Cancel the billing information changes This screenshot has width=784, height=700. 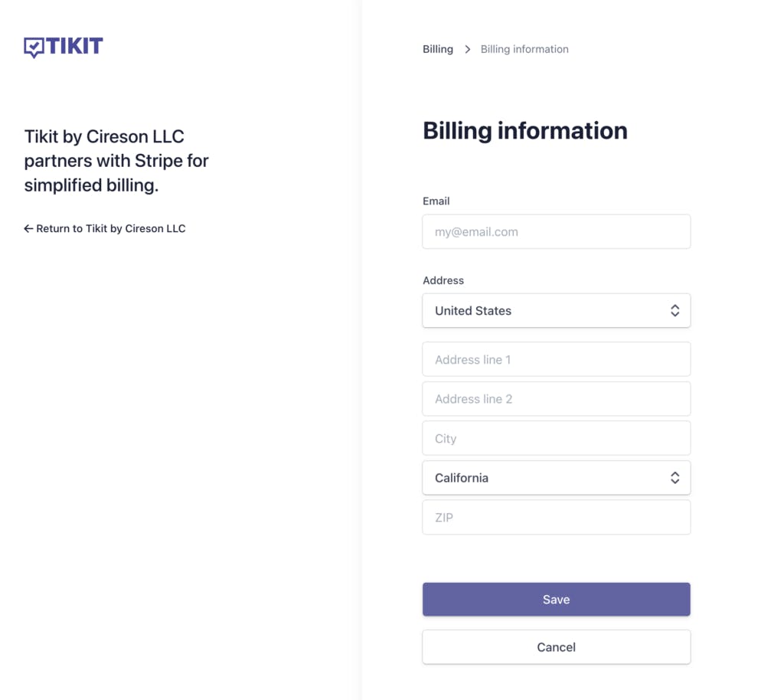tap(556, 647)
